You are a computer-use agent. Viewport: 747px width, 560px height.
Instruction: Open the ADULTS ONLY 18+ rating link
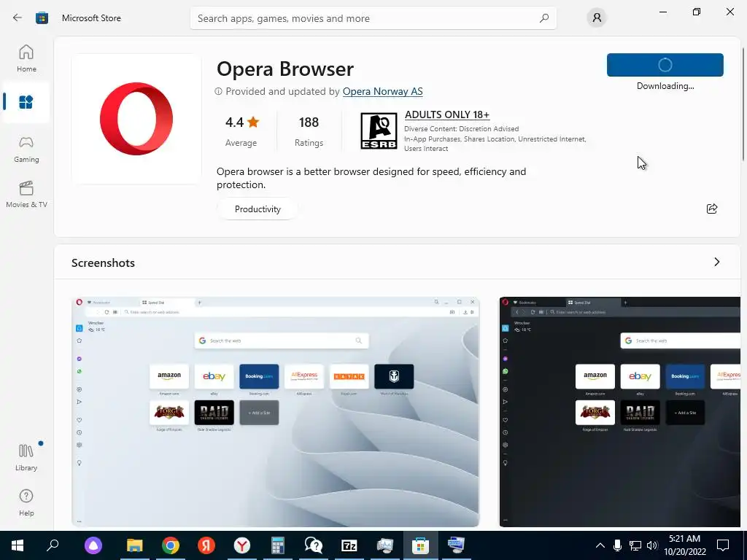point(447,114)
